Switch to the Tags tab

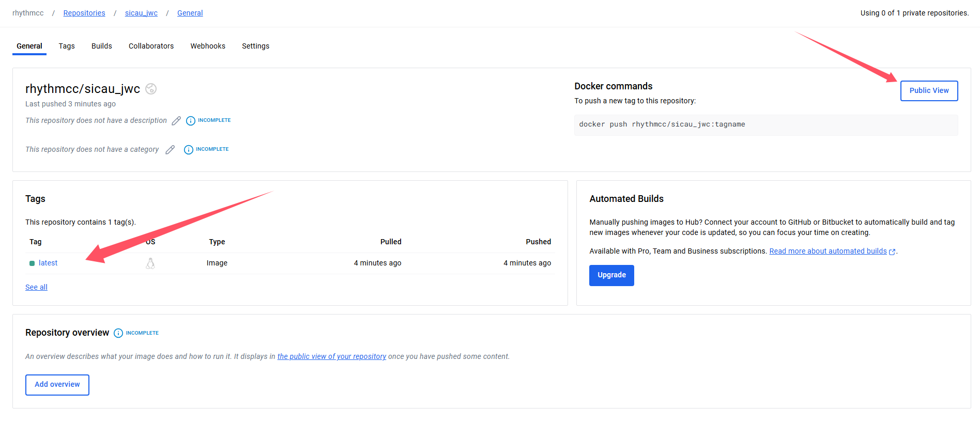67,46
